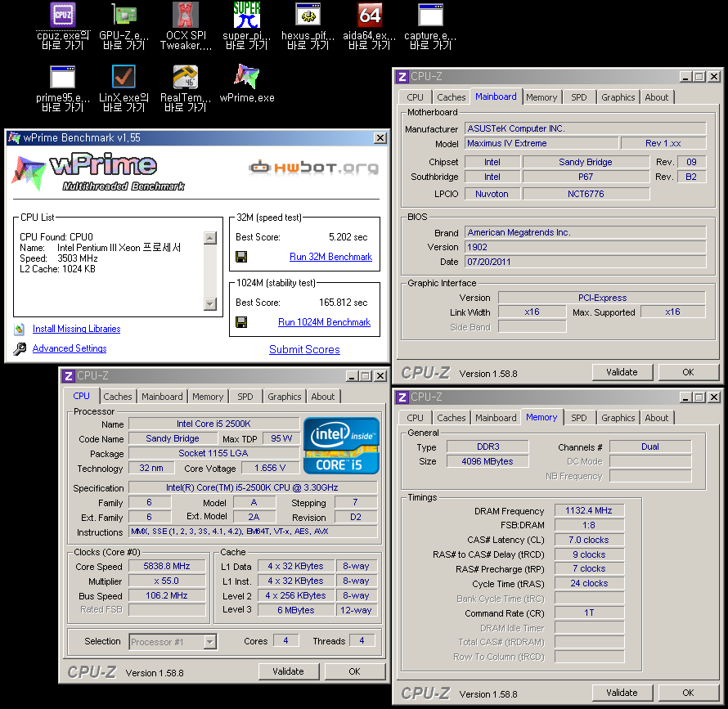Minimize the CPU-Z Memory window
This screenshot has width=728, height=709.
(685, 397)
